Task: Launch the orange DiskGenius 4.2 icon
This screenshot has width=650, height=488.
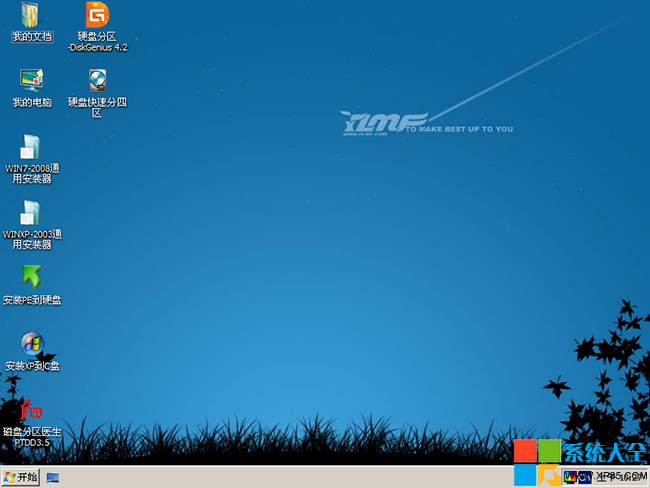Action: click(x=97, y=15)
